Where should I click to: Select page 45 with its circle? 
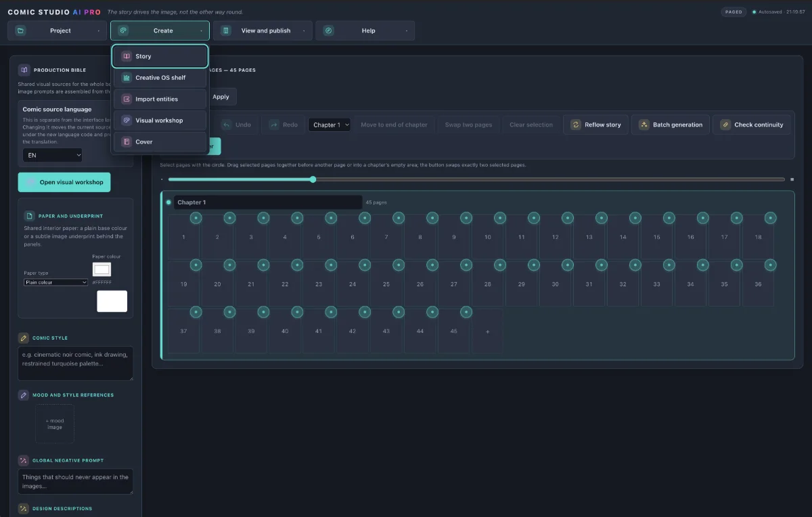tap(466, 312)
